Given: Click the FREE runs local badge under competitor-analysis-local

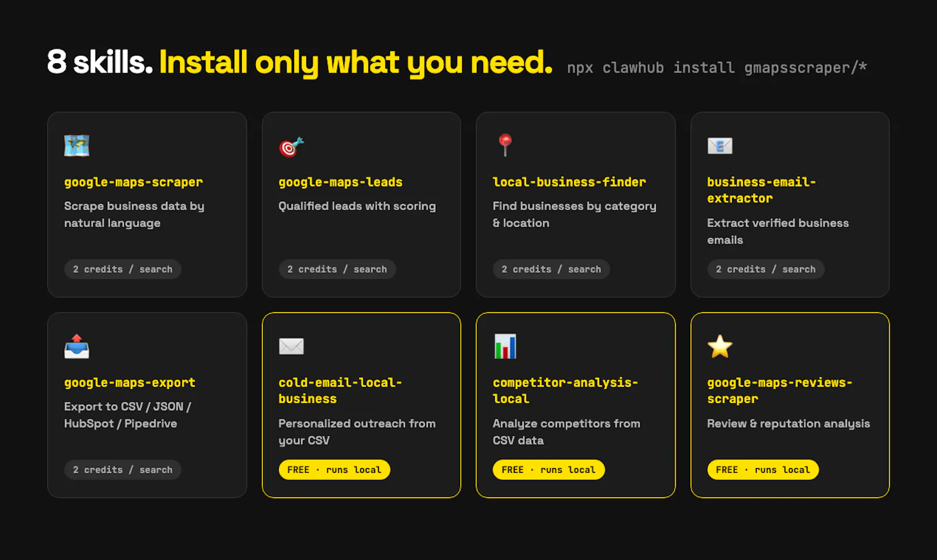Looking at the screenshot, I should click(549, 470).
